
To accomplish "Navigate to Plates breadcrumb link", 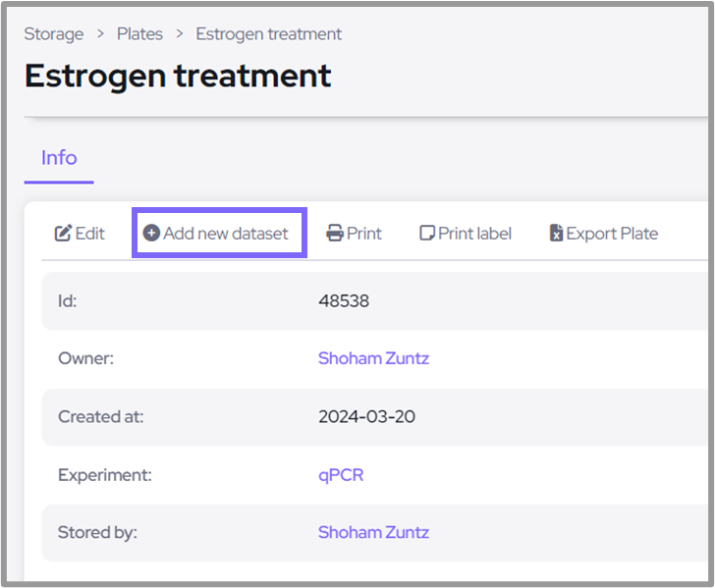I will point(139,34).
